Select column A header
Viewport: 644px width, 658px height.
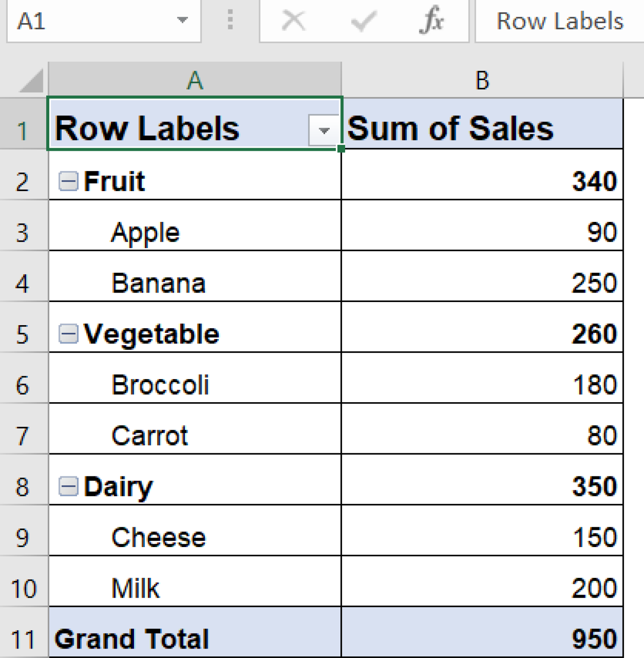coord(195,81)
